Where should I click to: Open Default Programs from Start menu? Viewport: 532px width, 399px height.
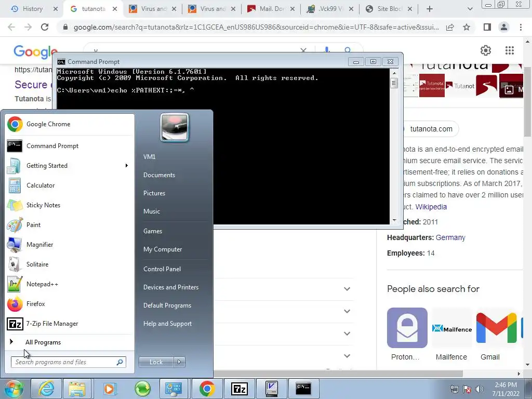click(167, 305)
